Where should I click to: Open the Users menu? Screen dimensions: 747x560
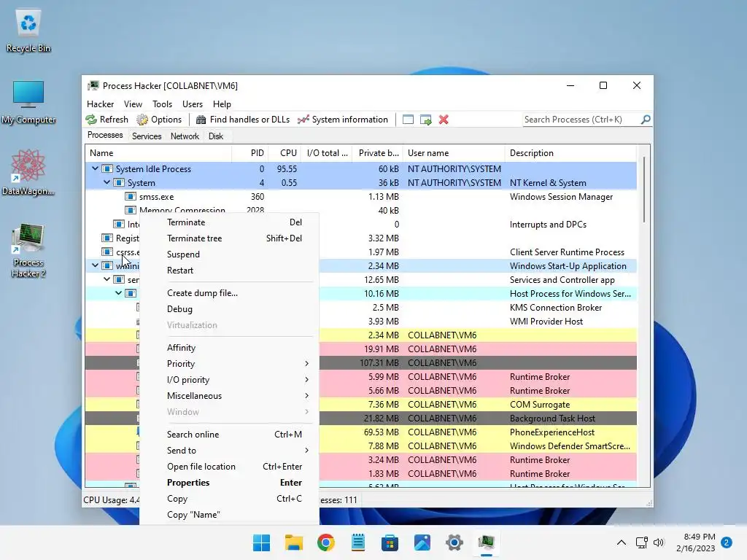tap(193, 104)
